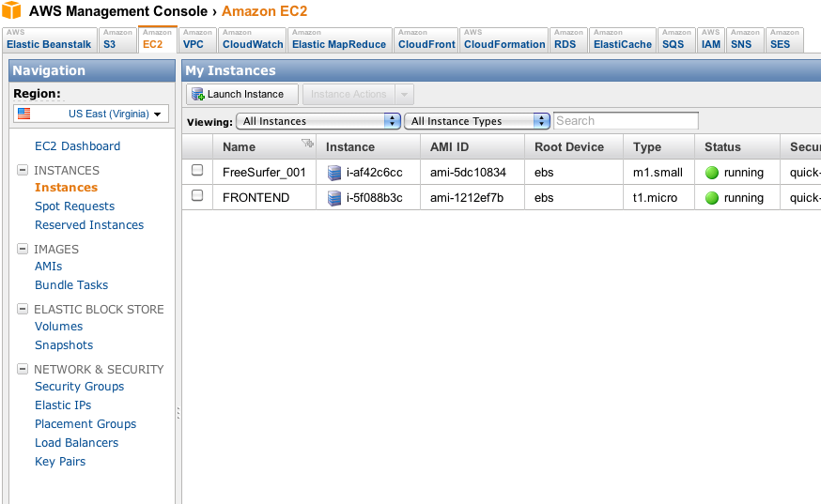Collapse the INSTANCES navigation section
The height and width of the screenshot is (504, 821).
coord(23,171)
